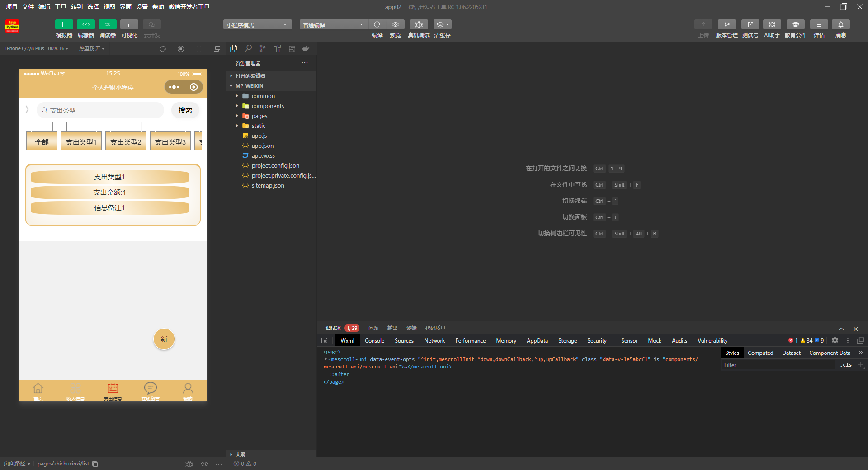Open the docker whale sidebar icon
868x470 pixels.
pyautogui.click(x=306, y=48)
